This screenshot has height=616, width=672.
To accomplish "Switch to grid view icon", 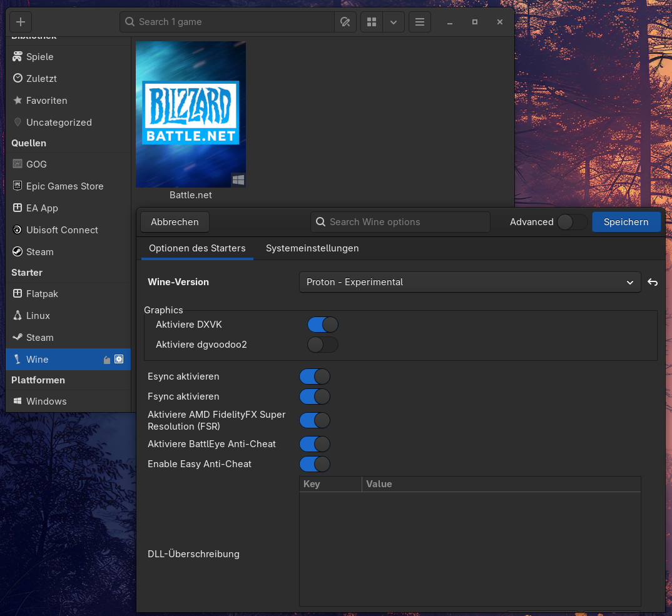I will point(372,22).
